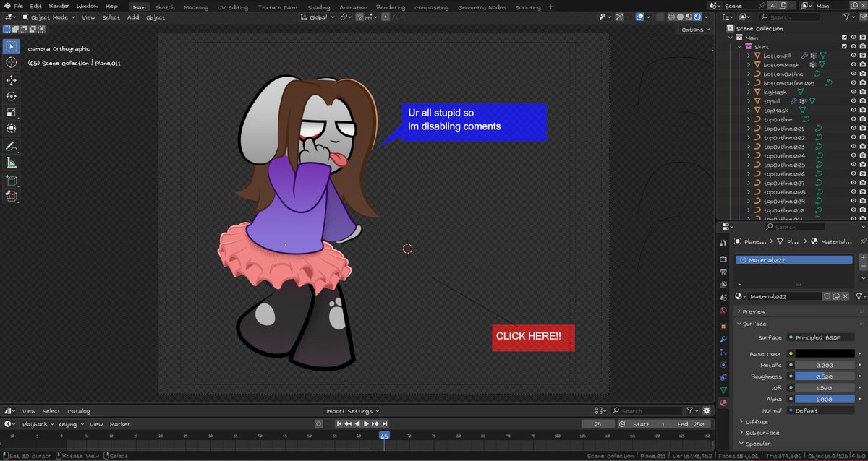Open the Object Constraints properties tab
868x461 pixels.
point(723,377)
